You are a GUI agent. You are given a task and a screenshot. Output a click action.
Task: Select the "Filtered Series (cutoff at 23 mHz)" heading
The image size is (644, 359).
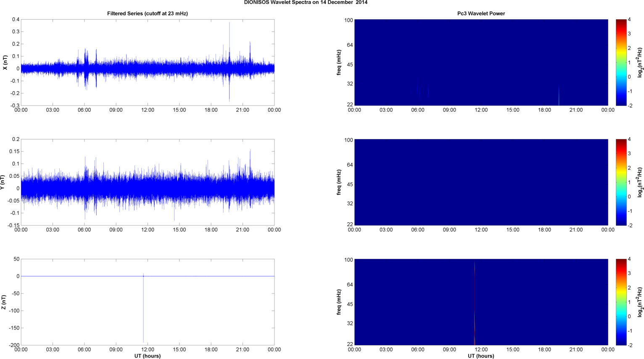[x=148, y=13]
